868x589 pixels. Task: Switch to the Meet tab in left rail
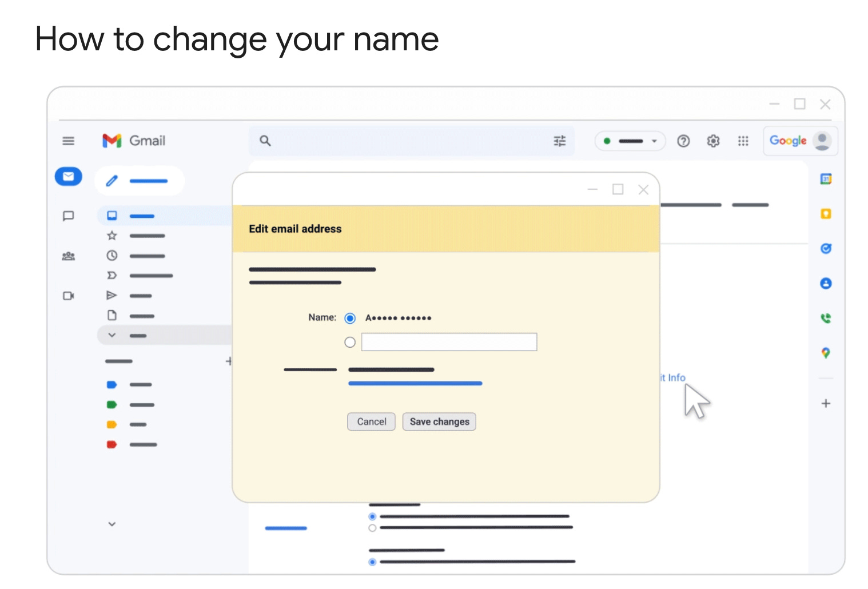[68, 296]
